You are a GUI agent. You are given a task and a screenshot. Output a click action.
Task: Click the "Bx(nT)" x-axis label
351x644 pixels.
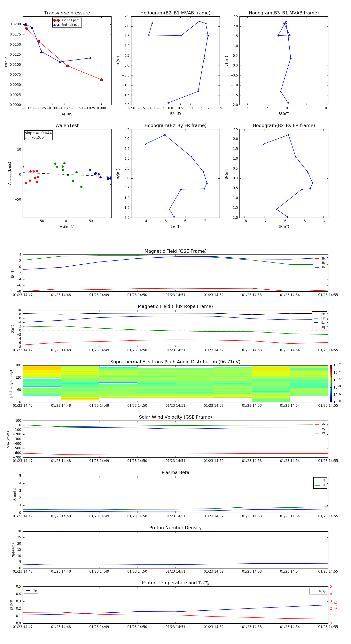(284, 227)
